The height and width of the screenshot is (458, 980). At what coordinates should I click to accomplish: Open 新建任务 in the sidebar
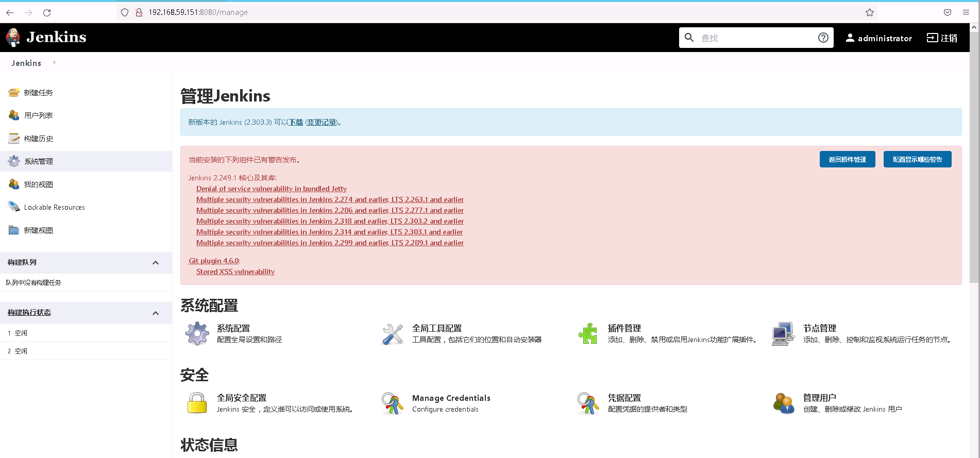[39, 93]
